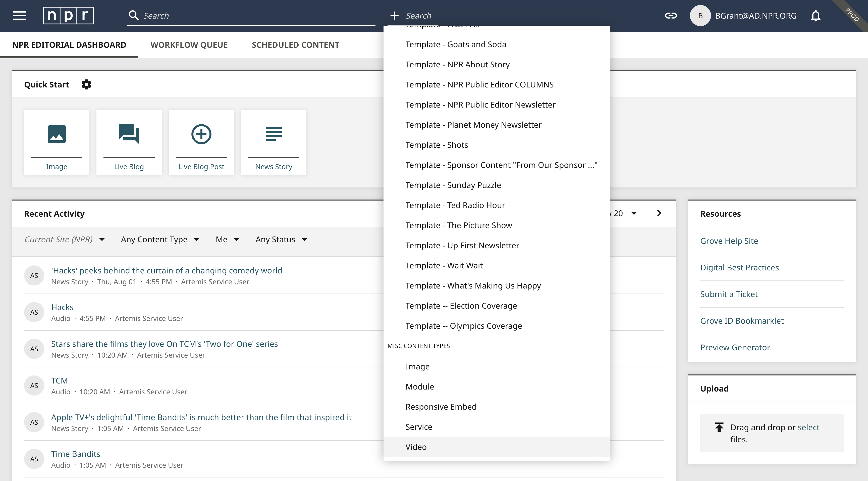
Task: Switch to Workflow Queue tab
Action: click(x=189, y=45)
